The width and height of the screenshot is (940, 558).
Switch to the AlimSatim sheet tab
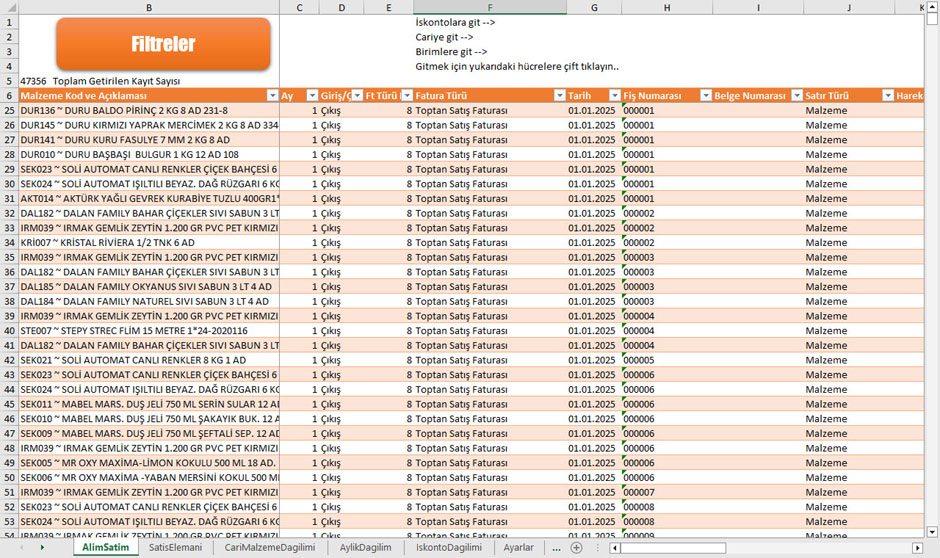coord(106,547)
